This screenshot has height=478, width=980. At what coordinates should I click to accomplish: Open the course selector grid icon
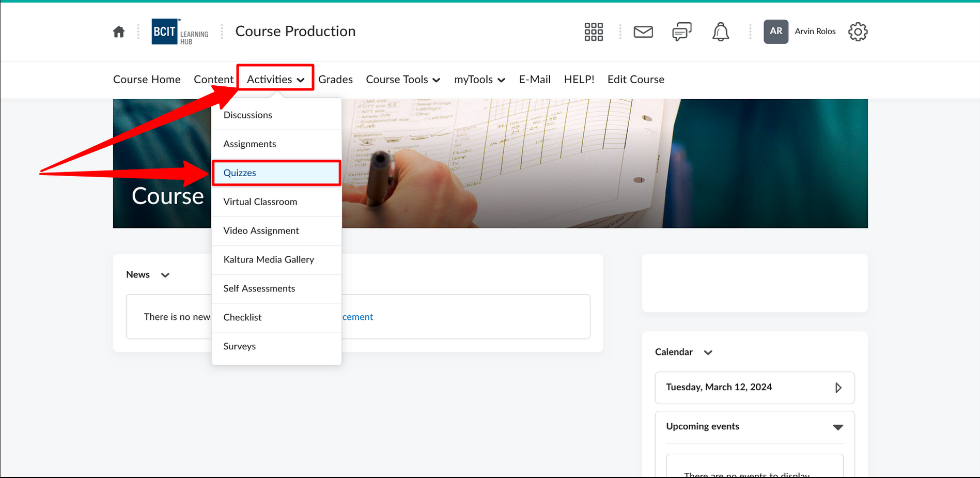[594, 32]
